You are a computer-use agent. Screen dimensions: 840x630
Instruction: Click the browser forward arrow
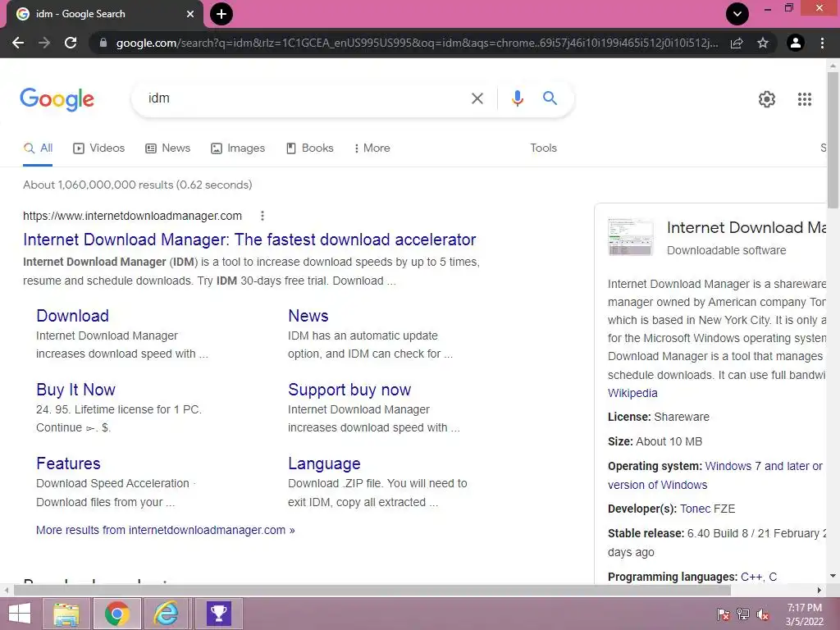click(x=44, y=43)
